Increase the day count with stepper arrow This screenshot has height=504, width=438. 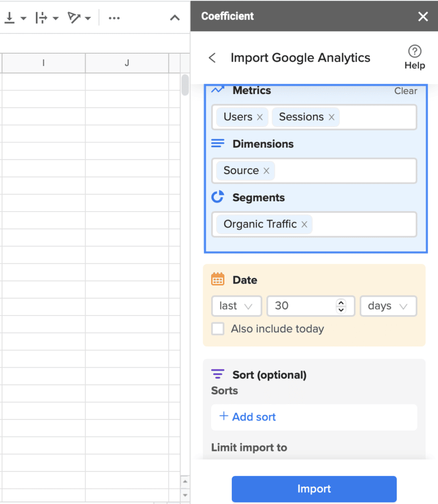[x=341, y=303]
